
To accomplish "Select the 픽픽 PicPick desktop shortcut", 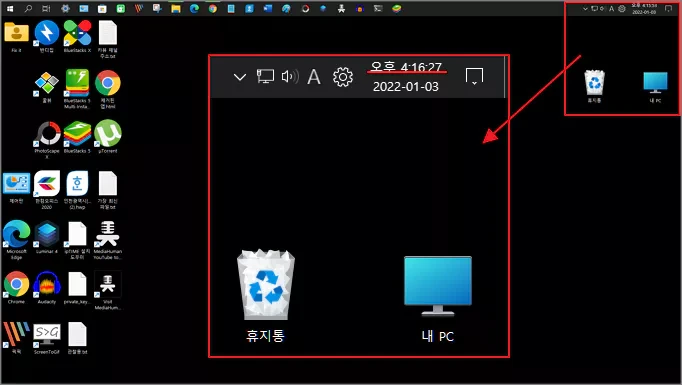I will [17, 338].
